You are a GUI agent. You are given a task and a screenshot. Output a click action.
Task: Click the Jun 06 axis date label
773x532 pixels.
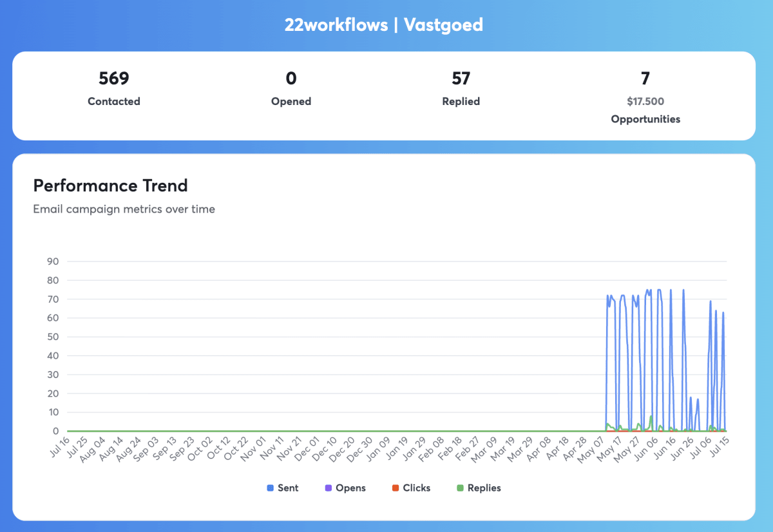tap(647, 448)
